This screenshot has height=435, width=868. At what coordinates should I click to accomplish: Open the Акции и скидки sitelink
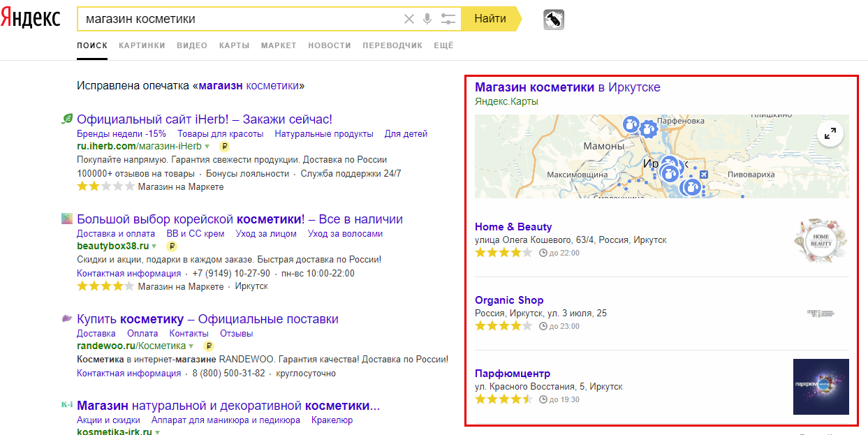[x=108, y=420]
